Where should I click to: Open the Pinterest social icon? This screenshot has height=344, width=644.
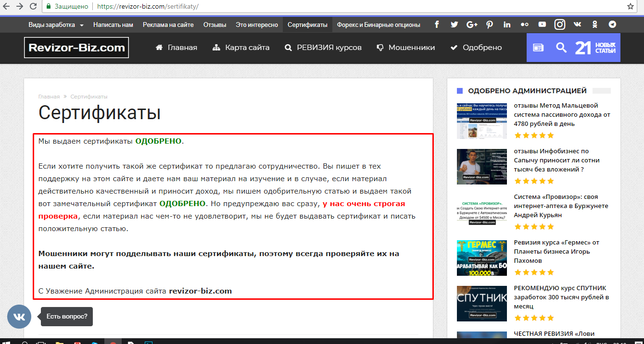pyautogui.click(x=489, y=25)
